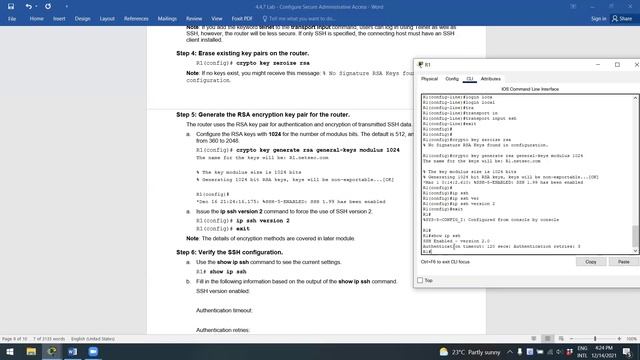Open the Attributes tab in R1 window
This screenshot has width=640, height=360.
[x=491, y=79]
